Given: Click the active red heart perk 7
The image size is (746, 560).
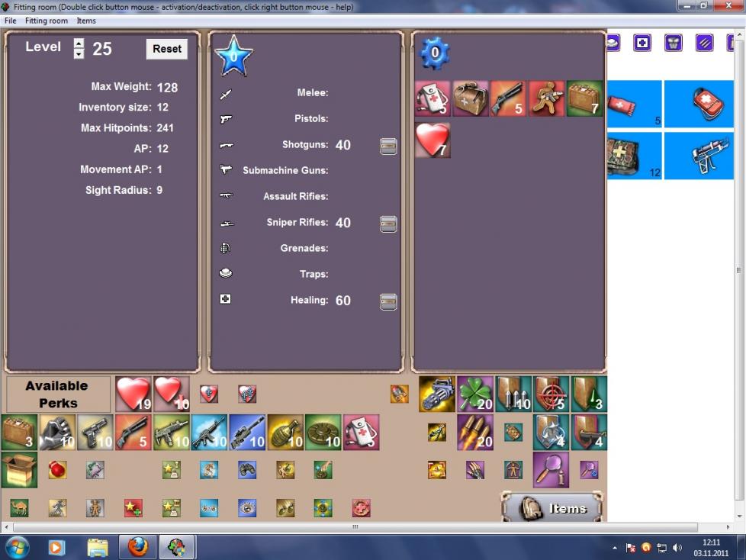Looking at the screenshot, I should 432,141.
